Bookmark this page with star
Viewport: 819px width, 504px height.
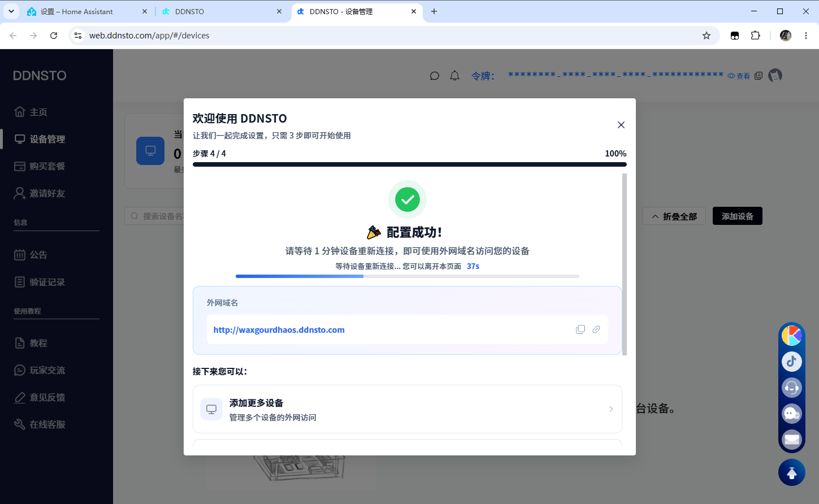tap(707, 36)
